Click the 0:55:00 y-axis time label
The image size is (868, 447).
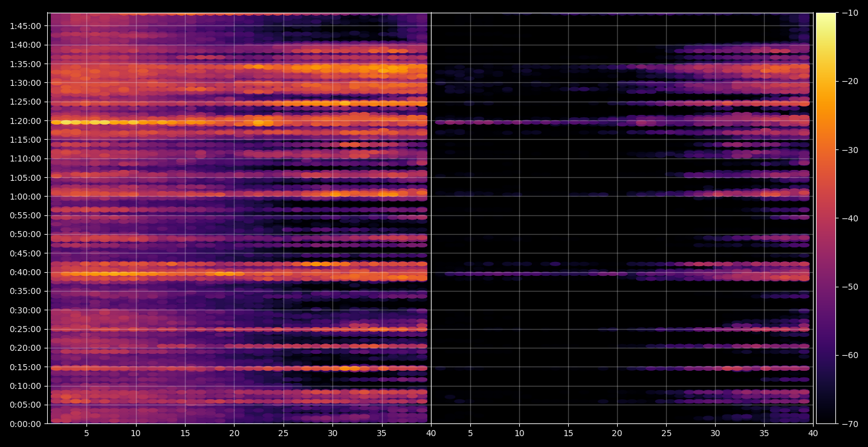(26, 215)
